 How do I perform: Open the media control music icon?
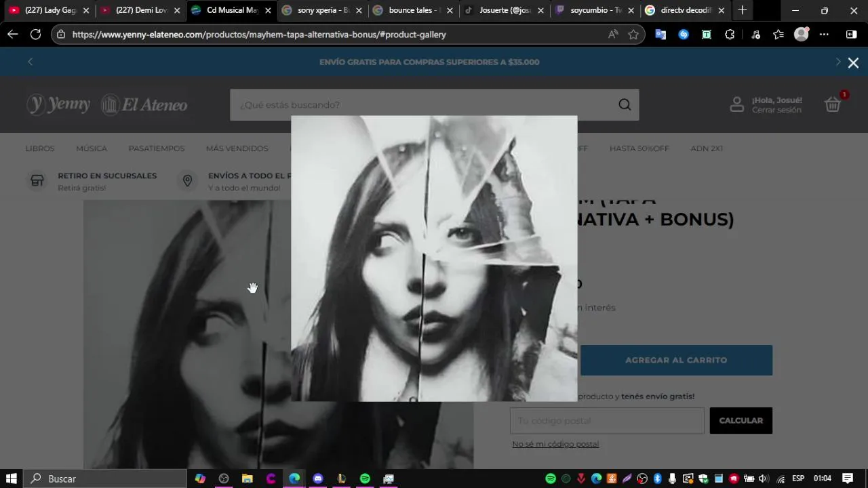point(756,34)
